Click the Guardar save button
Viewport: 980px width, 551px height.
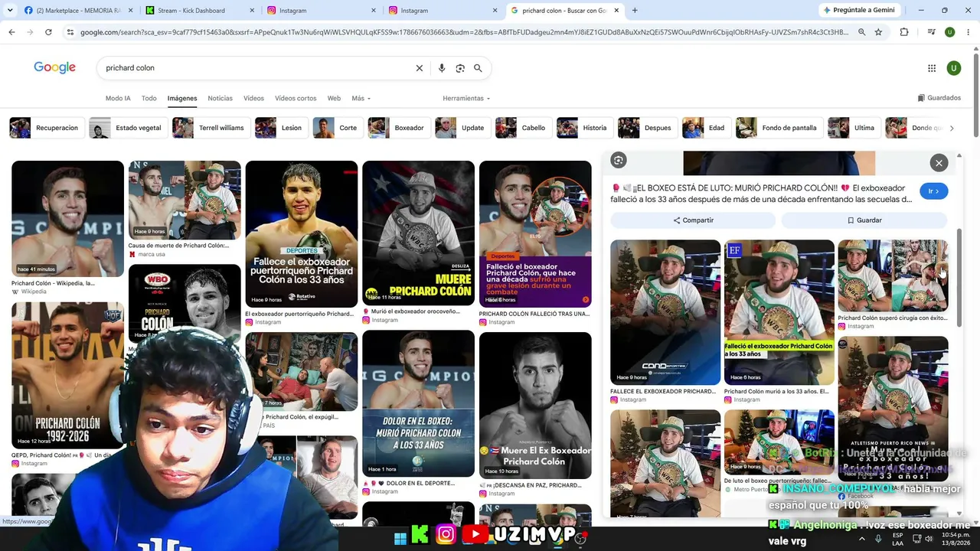[x=864, y=220]
